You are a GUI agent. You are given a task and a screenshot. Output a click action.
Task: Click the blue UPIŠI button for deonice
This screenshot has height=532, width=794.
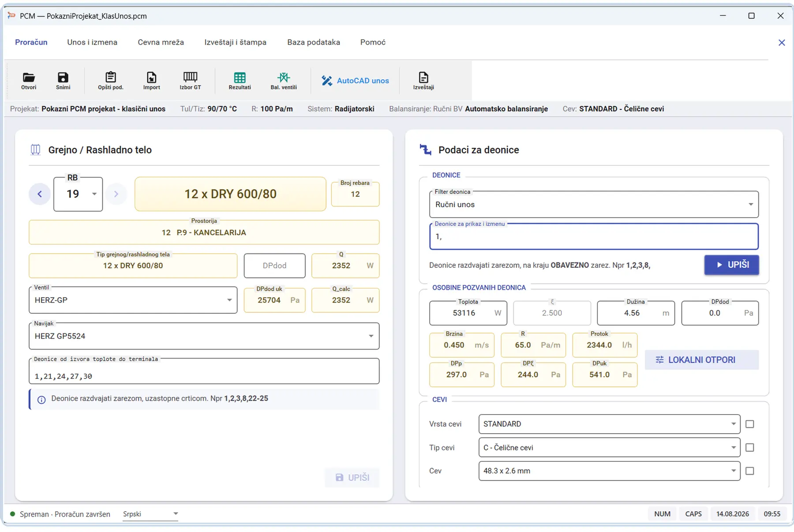click(731, 265)
